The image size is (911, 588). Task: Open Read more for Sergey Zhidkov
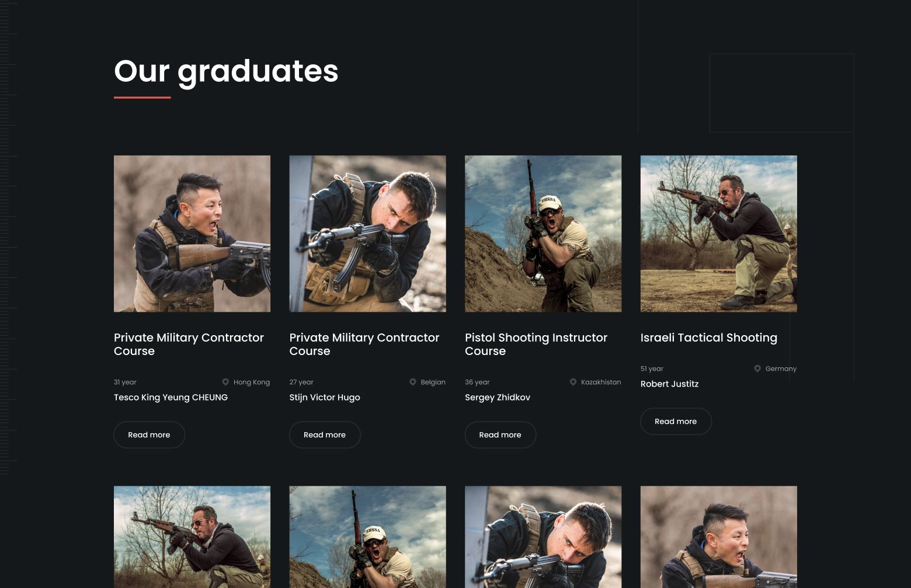(500, 435)
